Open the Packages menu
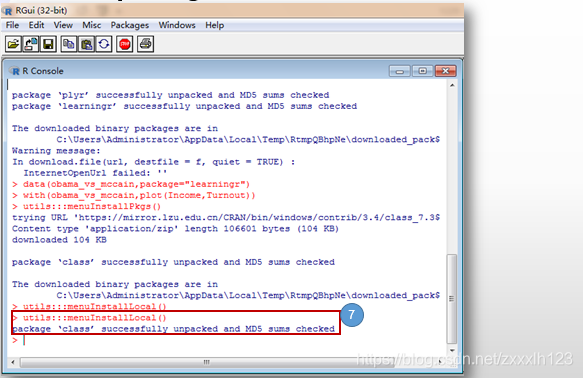Viewport: 583px width, 378px height. click(130, 25)
